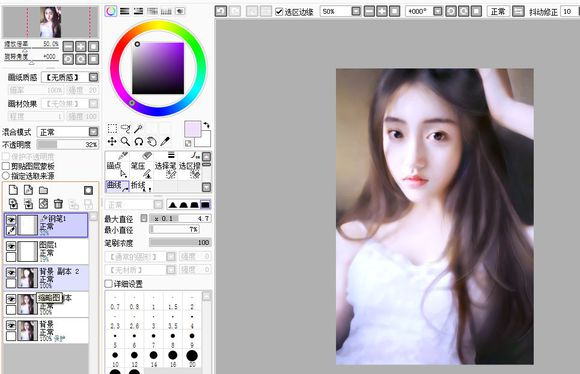Swap foreground and background colors
Image resolution: width=580 pixels, height=374 pixels.
(206, 125)
